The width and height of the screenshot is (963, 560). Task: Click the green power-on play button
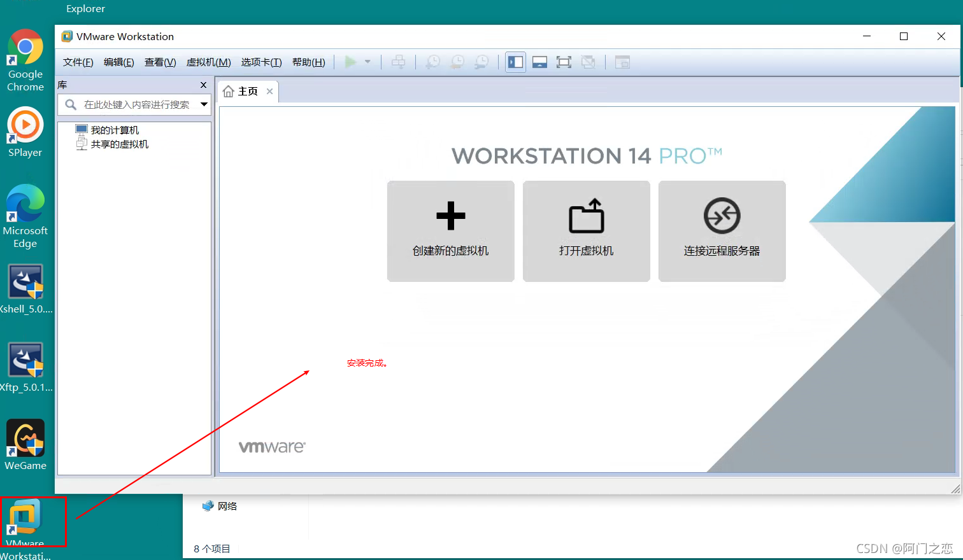(350, 62)
